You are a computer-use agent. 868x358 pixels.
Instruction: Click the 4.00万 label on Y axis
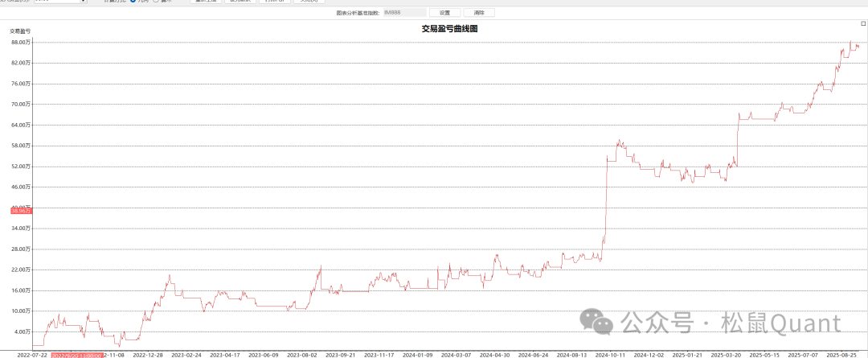pos(23,331)
